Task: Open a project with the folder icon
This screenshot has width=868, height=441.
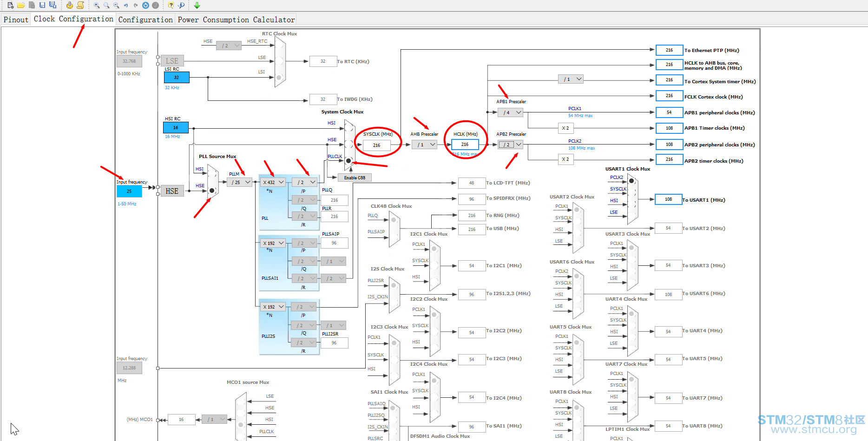Action: (21, 5)
